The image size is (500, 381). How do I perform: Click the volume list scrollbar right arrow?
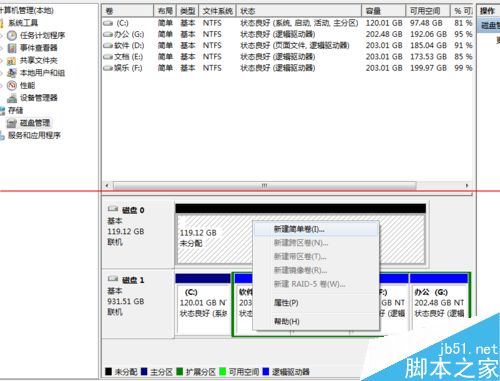pos(467,185)
